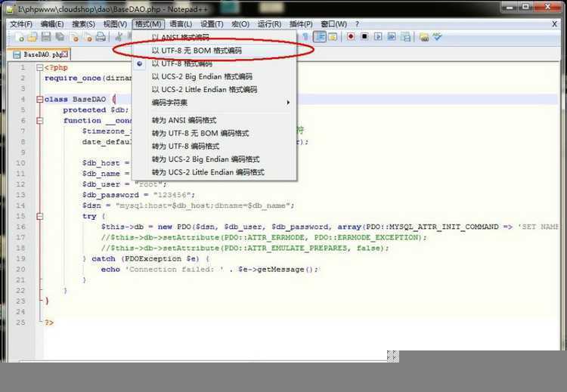
Task: Open the 设置(T) Settings menu
Action: click(212, 24)
